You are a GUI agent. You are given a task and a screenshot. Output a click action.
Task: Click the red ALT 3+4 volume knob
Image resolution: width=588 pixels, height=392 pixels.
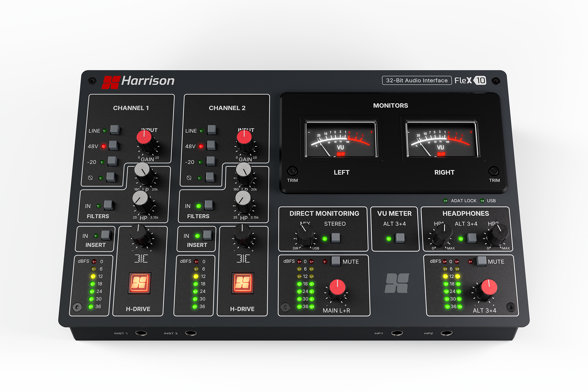click(487, 290)
